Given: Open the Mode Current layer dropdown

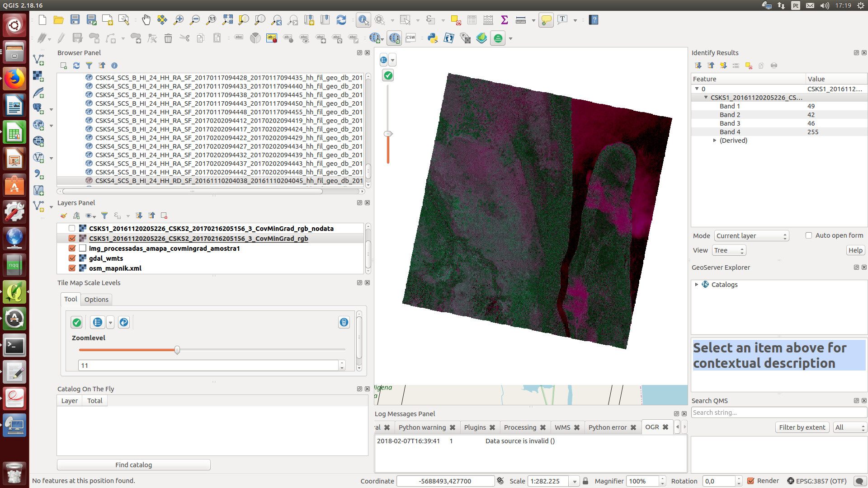Looking at the screenshot, I should pos(751,236).
